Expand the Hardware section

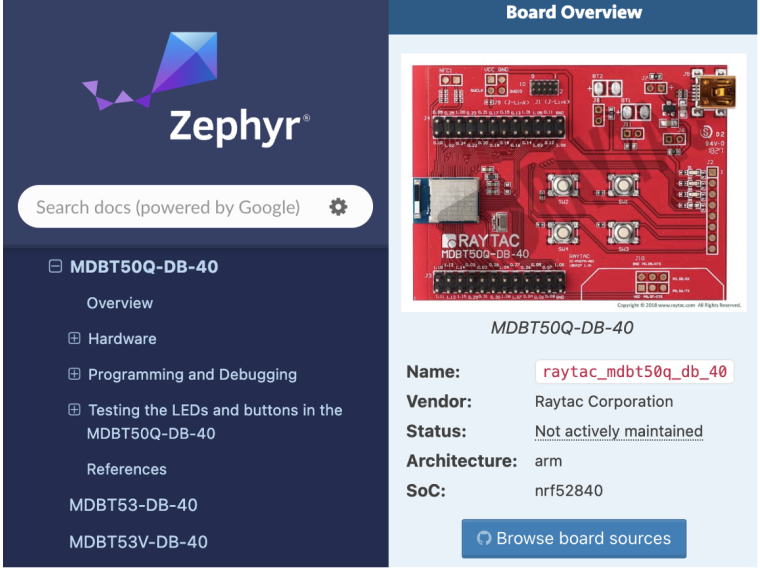click(74, 339)
